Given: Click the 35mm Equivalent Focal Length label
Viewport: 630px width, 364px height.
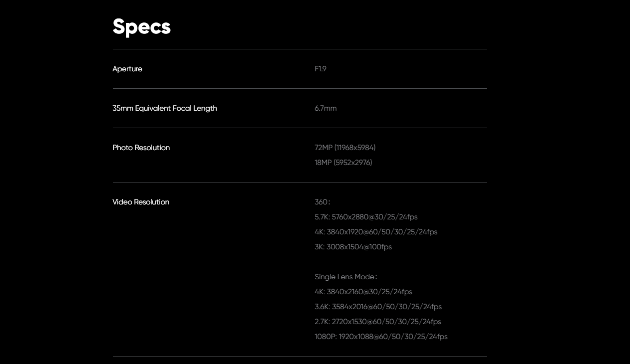Looking at the screenshot, I should click(165, 108).
